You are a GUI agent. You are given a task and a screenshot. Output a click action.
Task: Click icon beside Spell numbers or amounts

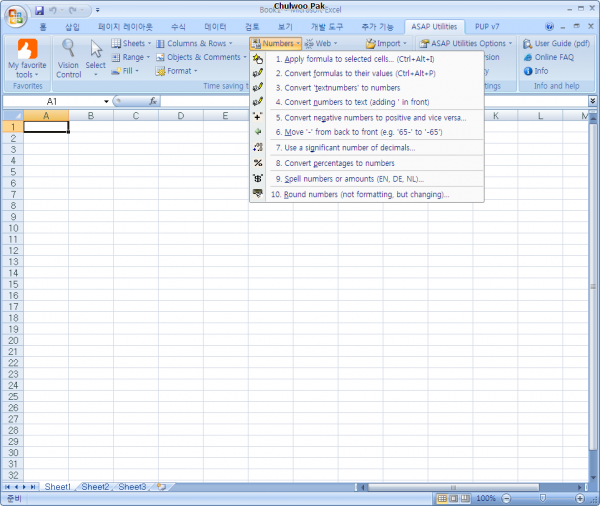pos(258,178)
